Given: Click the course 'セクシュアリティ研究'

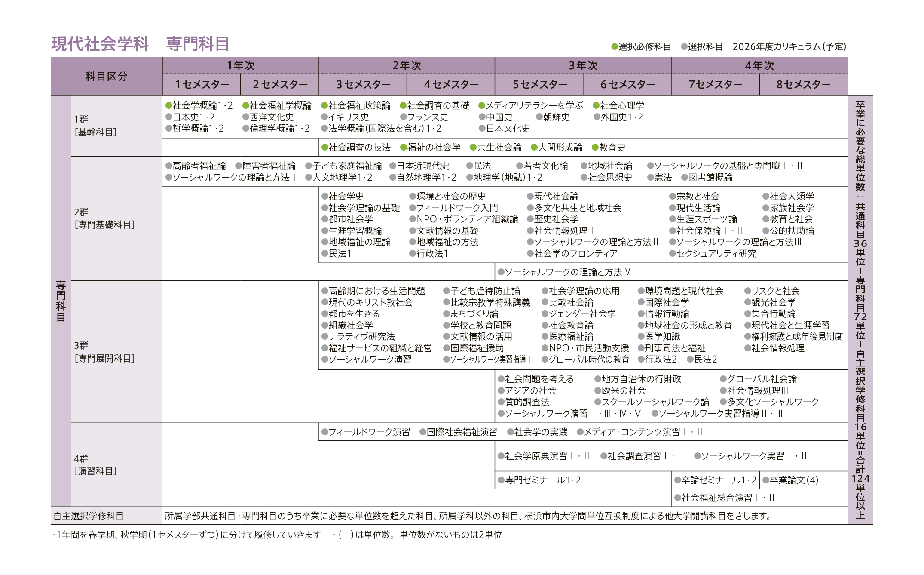Looking at the screenshot, I should (713, 253).
